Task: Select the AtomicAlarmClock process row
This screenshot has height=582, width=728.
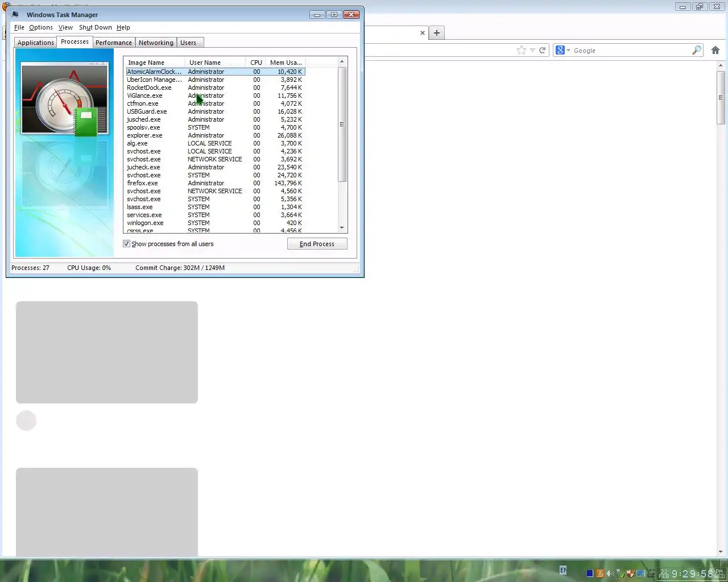Action: (216, 72)
